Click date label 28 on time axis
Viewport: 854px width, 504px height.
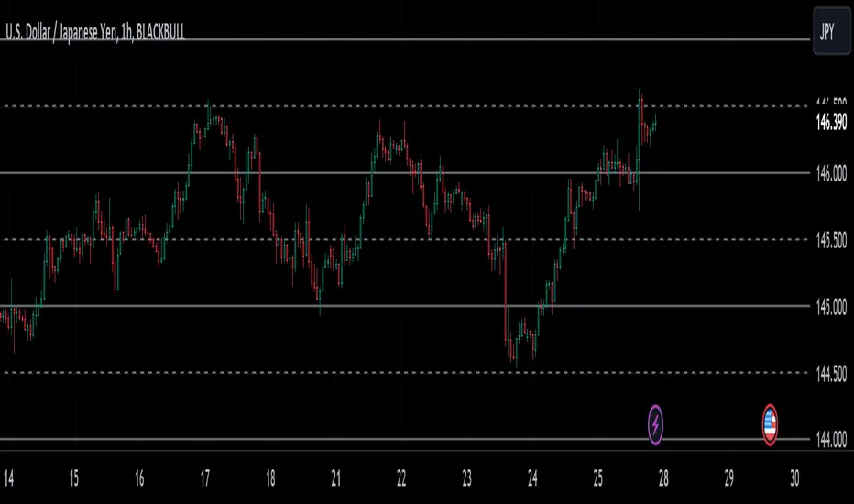click(x=663, y=478)
